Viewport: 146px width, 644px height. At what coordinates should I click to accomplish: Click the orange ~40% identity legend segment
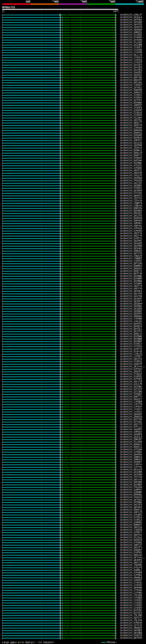(x=45, y=4)
